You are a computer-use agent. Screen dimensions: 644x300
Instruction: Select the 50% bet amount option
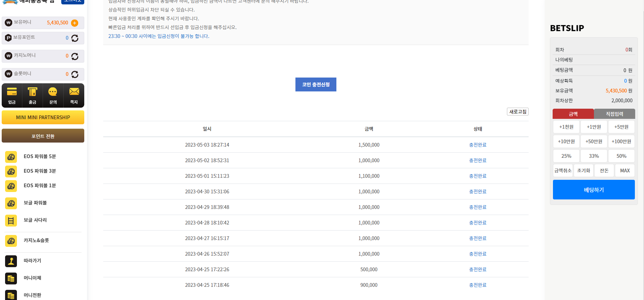pos(621,156)
